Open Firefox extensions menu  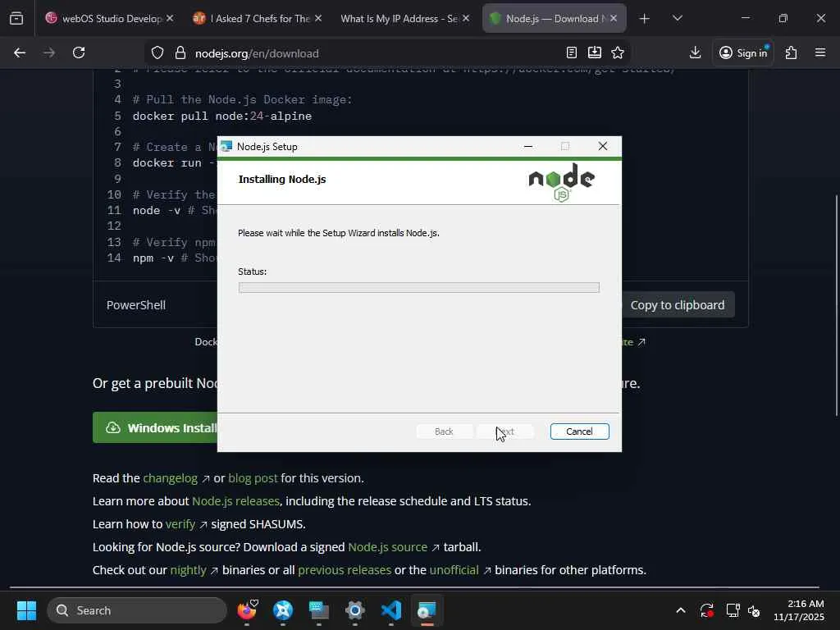[x=792, y=52]
